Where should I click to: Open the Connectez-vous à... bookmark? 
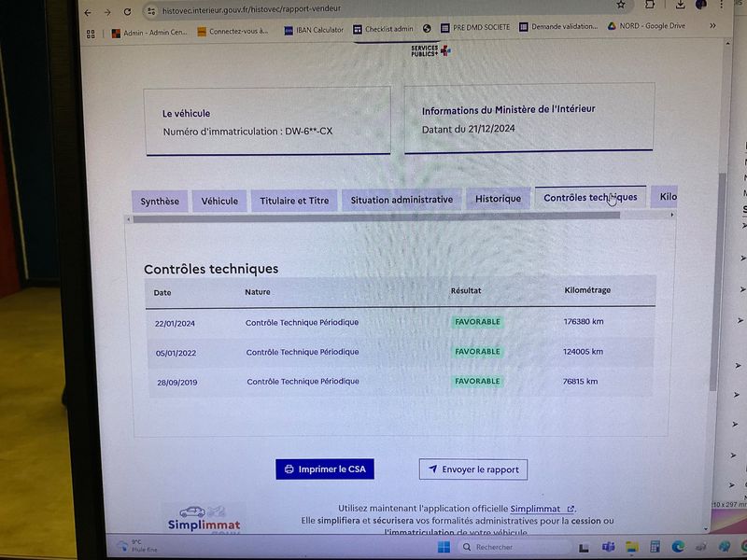[233, 32]
